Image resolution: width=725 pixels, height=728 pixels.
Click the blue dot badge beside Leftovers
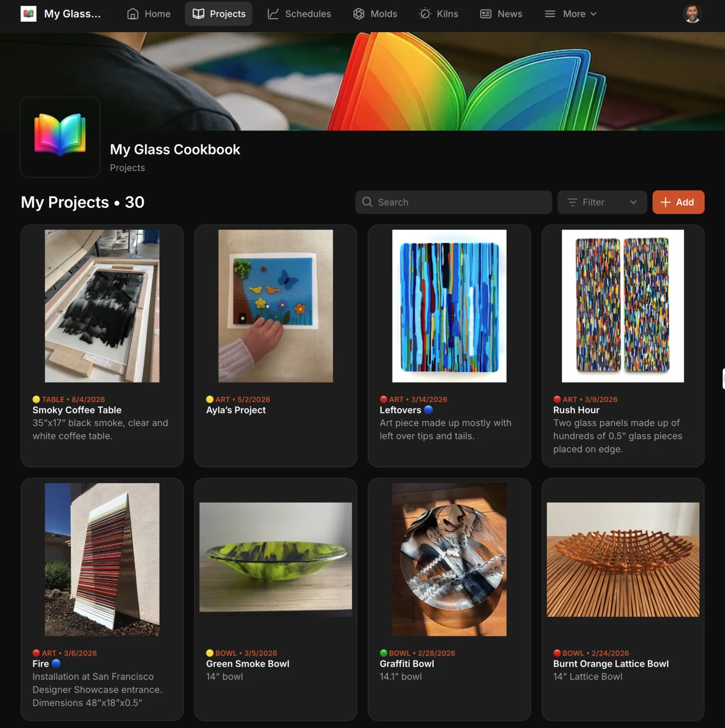tap(428, 410)
